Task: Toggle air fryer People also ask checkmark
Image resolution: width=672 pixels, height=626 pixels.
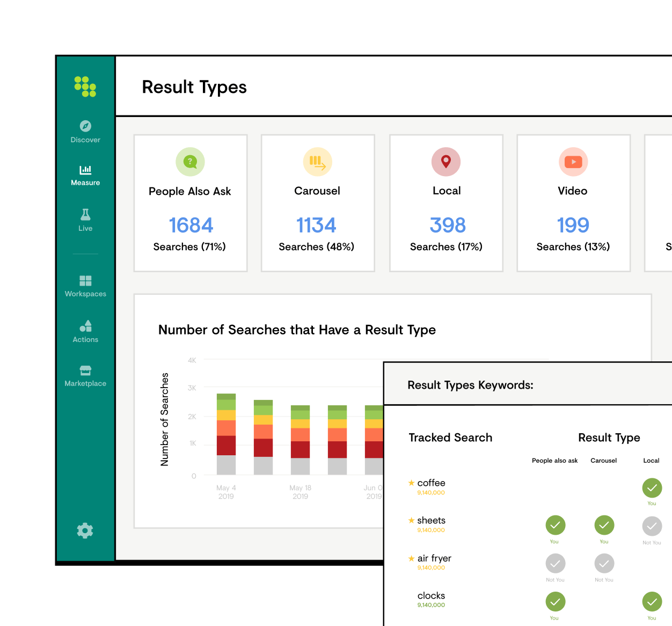Action: [x=556, y=564]
